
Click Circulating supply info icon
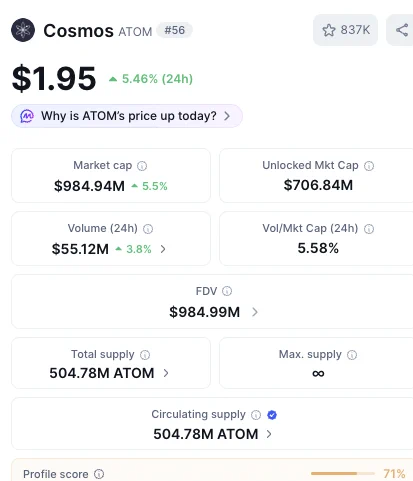click(256, 415)
